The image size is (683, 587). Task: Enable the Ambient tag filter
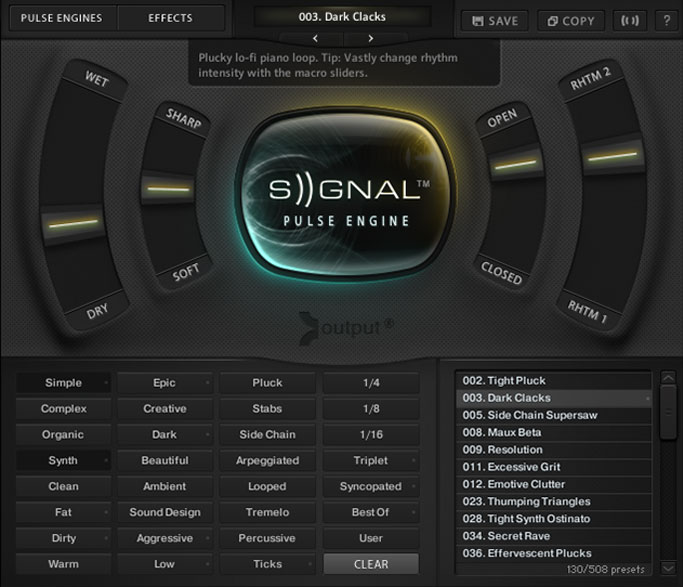point(165,486)
